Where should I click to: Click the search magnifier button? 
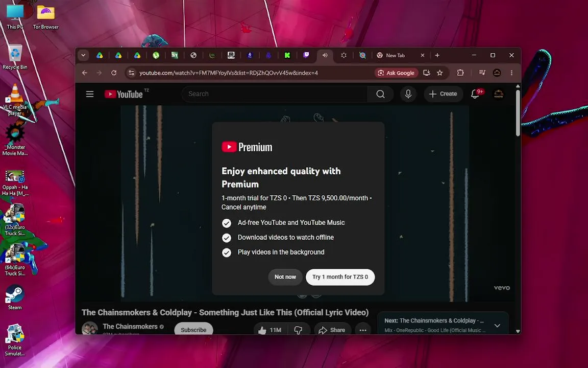pos(380,94)
